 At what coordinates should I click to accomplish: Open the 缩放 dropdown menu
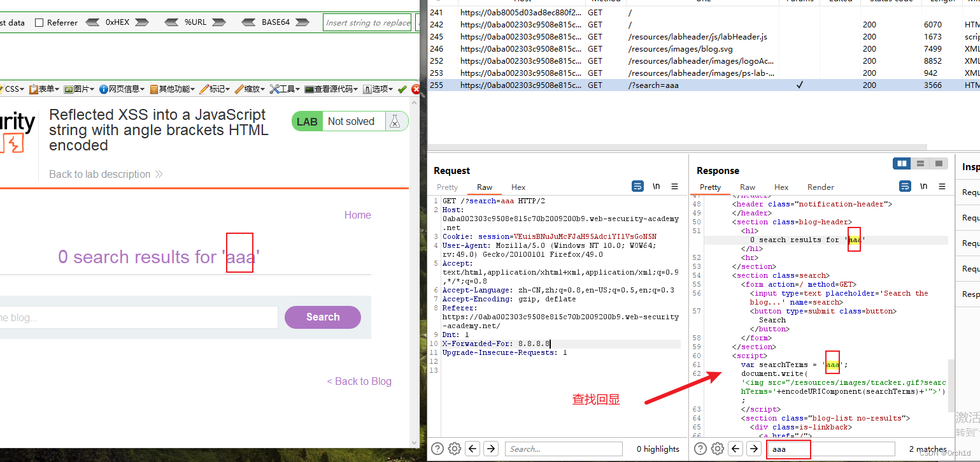pos(250,89)
